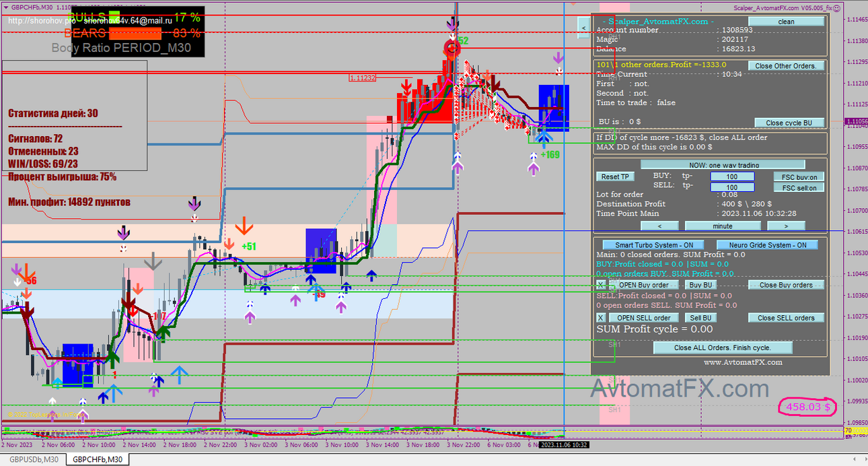868x466 pixels.
Task: Click the Scalper_AvtomatFX.com V05.005_fix label
Action: (783, 8)
